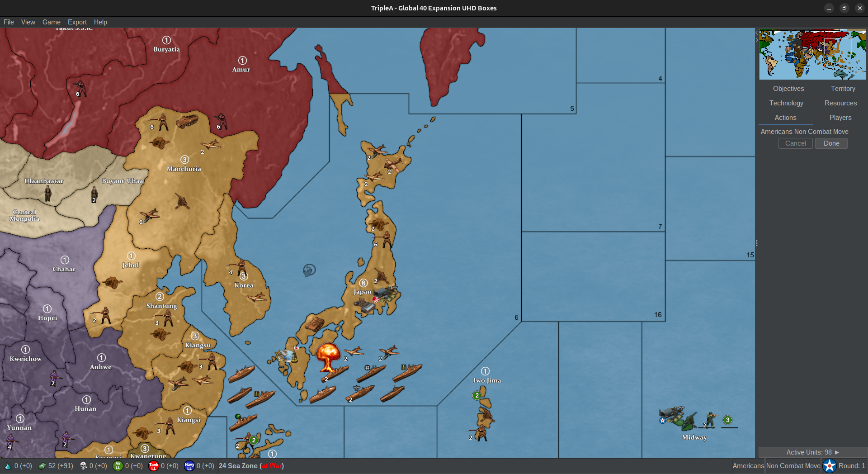Open the File menu
868x474 pixels.
coord(9,22)
